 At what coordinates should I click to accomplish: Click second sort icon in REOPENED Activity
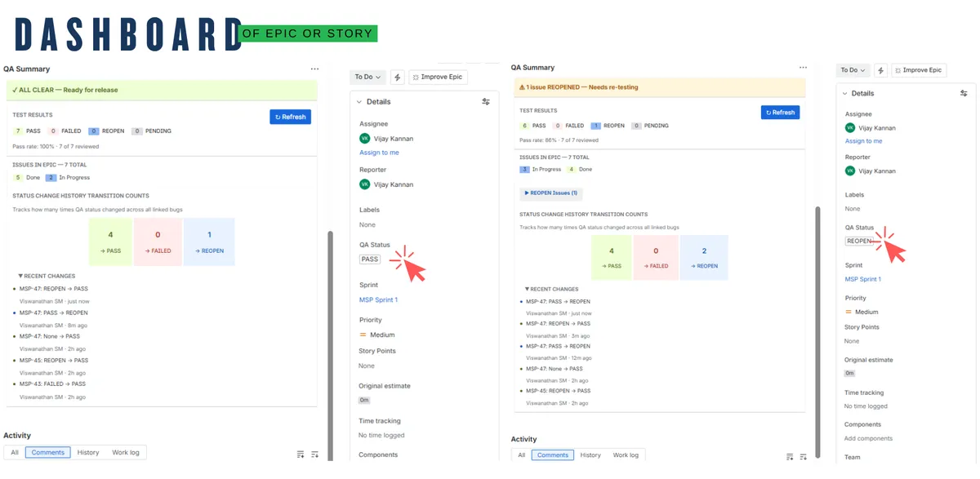[804, 456]
